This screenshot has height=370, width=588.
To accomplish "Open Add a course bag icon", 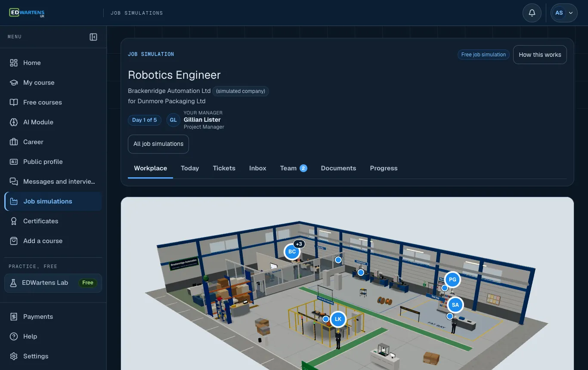I will click(x=14, y=241).
